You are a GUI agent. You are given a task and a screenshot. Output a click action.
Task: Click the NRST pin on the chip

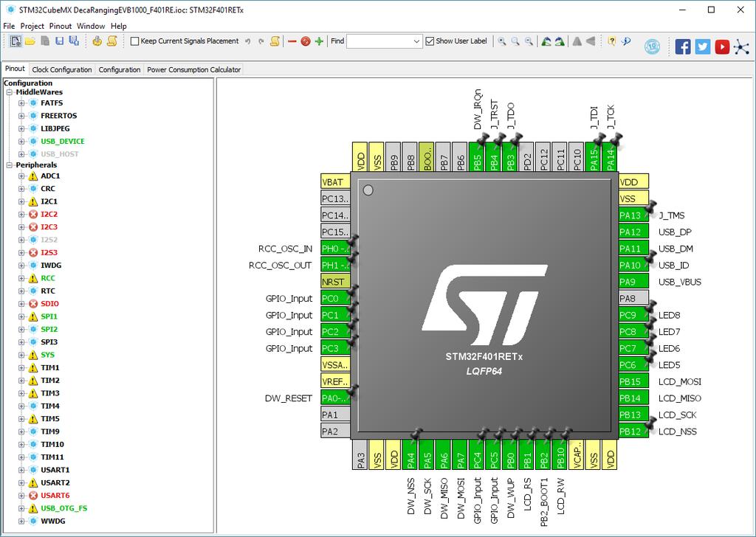click(x=335, y=282)
